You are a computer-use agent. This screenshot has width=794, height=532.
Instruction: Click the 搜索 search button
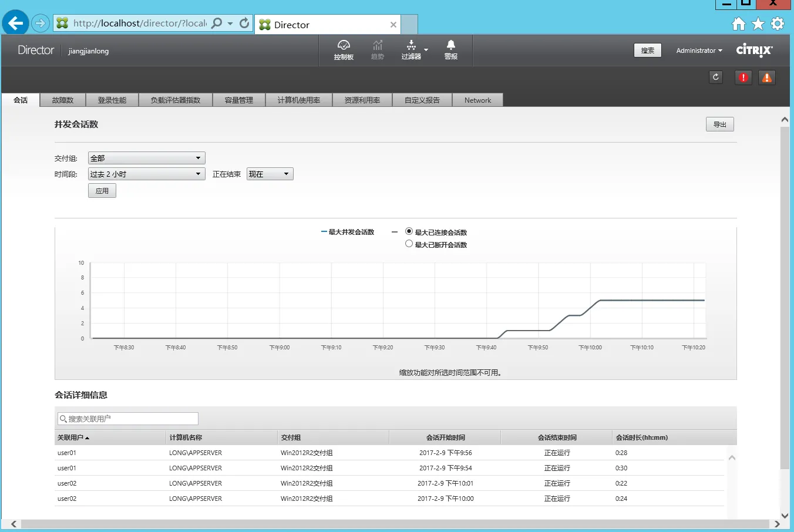coord(648,50)
